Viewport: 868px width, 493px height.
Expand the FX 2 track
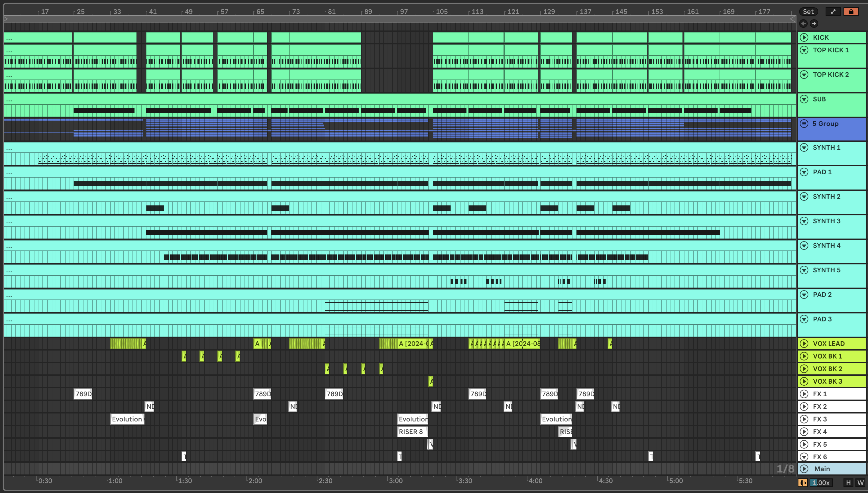(x=804, y=406)
